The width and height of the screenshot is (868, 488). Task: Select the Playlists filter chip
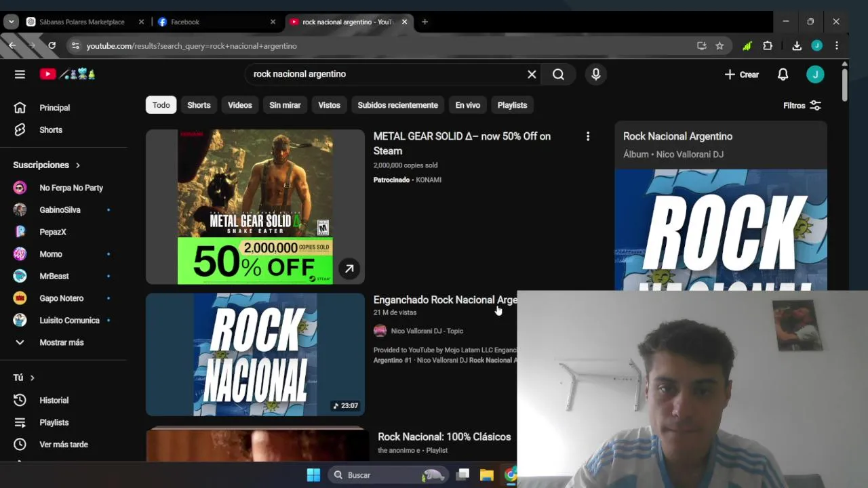[512, 105]
